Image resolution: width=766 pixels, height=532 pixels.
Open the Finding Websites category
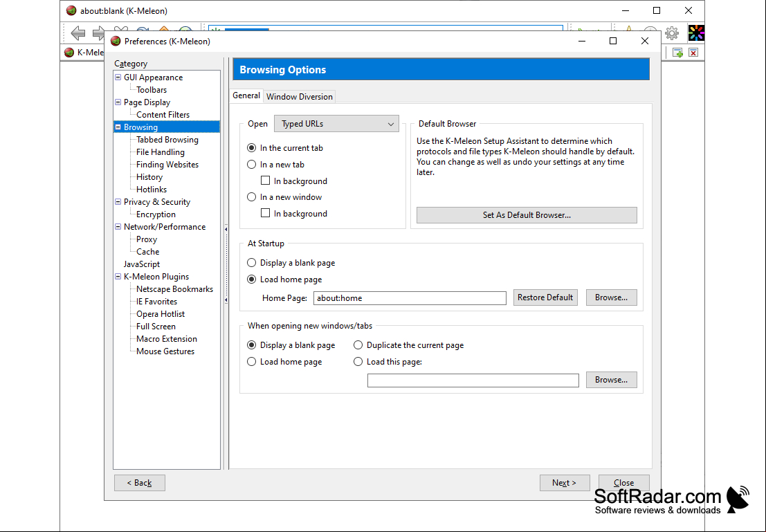(167, 165)
